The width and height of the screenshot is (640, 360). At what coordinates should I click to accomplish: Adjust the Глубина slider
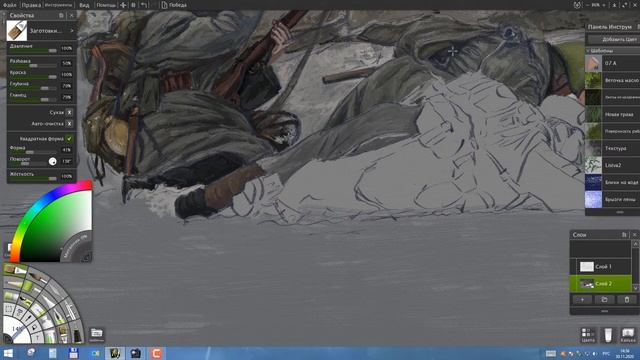click(33, 88)
